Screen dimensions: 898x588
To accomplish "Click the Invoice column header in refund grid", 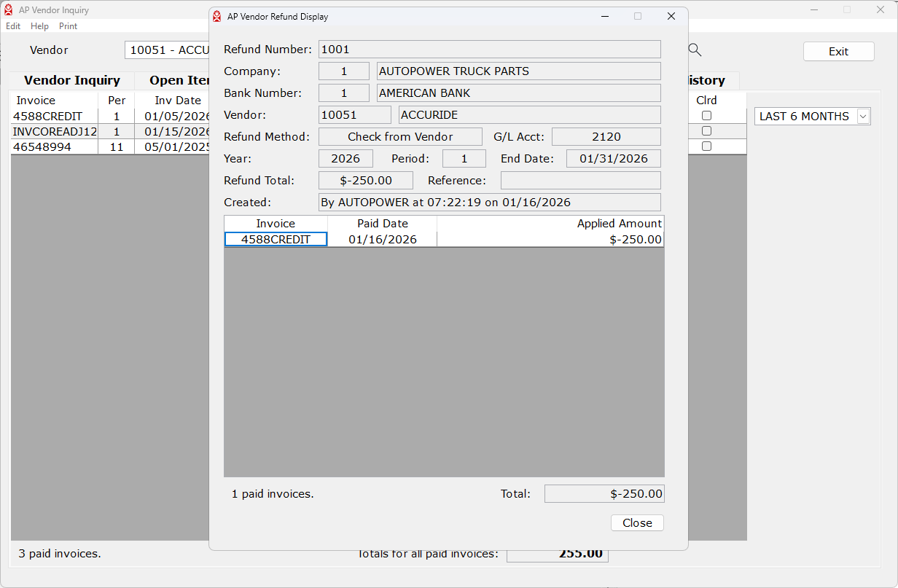I will [x=276, y=224].
